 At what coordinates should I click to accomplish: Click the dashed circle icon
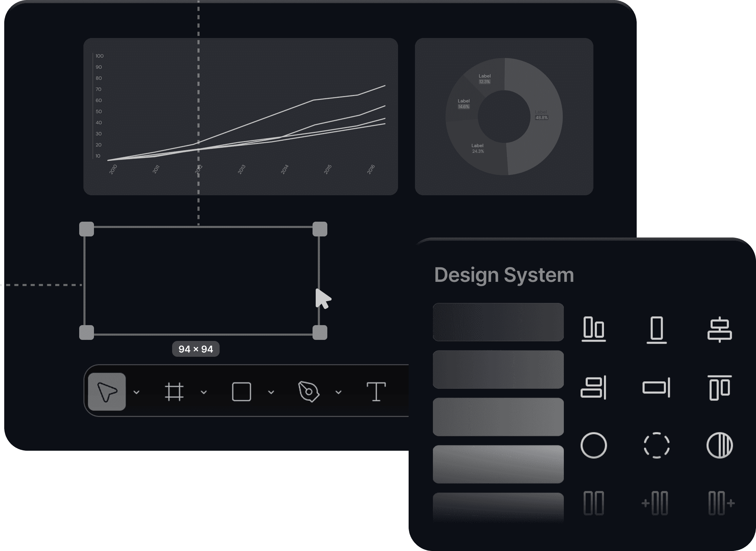pyautogui.click(x=656, y=445)
